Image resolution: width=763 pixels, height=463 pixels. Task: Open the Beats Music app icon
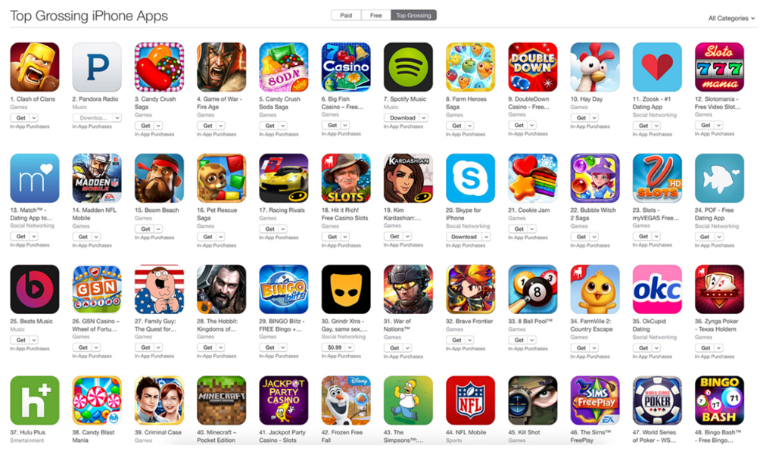pyautogui.click(x=35, y=289)
